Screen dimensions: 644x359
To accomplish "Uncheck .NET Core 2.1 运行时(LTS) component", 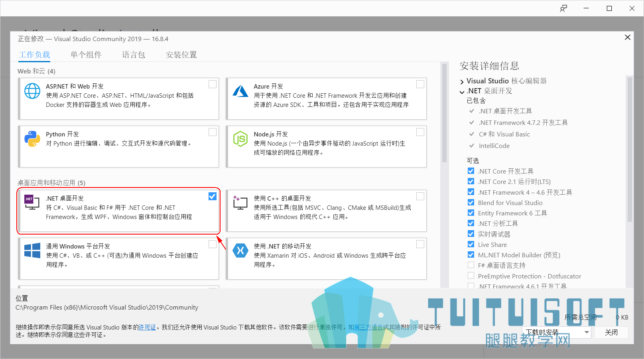I will tap(471, 181).
